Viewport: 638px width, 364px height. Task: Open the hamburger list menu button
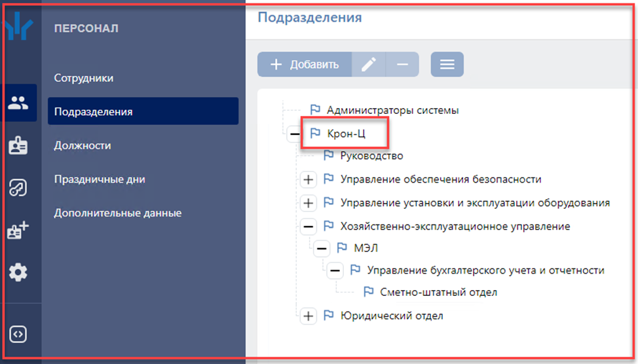447,65
